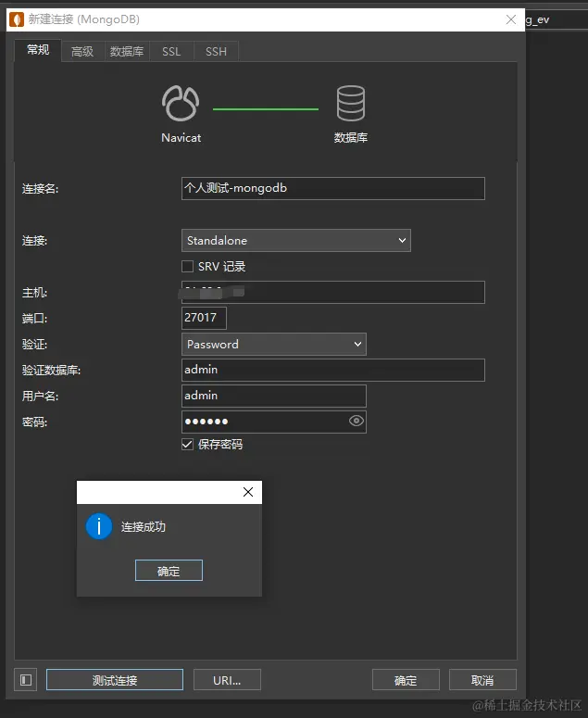Click the 连接成功 message text
Viewport: 588px width, 718px height.
click(x=144, y=526)
